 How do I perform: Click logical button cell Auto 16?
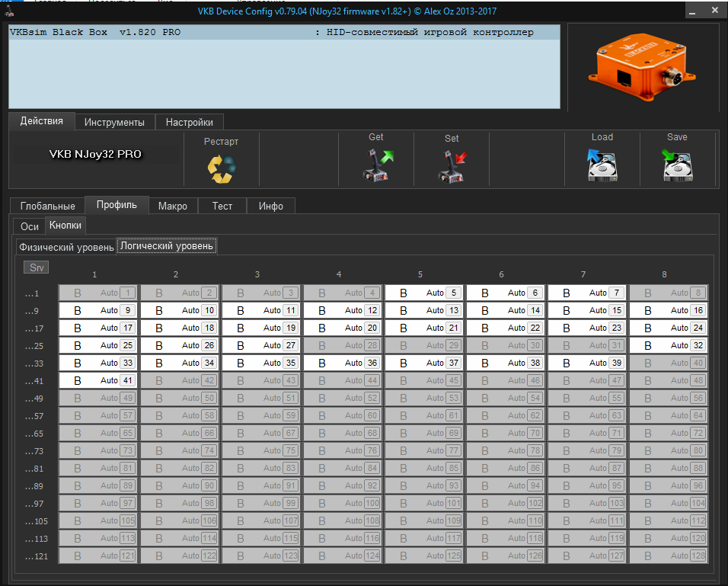pos(669,310)
